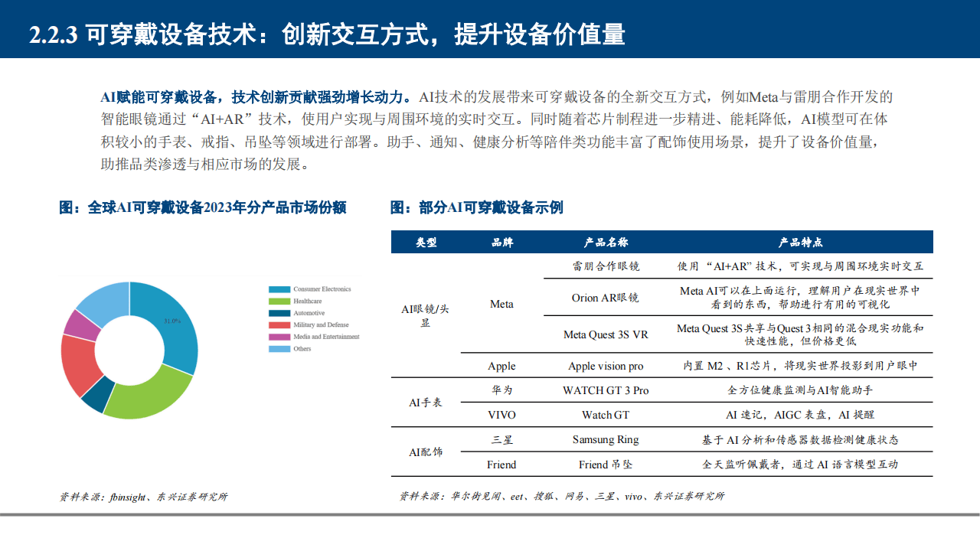The image size is (980, 551).
Task: Click the 'WATCH GT 3 Pro' product cell
Action: (x=606, y=390)
